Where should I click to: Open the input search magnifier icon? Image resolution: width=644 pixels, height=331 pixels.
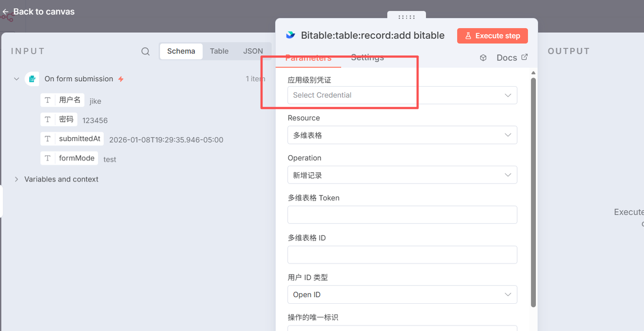click(145, 51)
